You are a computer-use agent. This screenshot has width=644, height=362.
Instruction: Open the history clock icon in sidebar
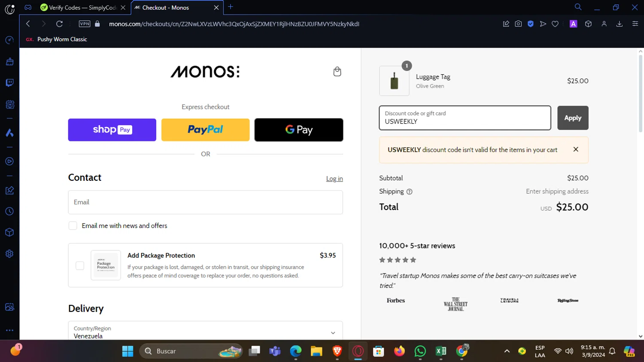click(9, 211)
